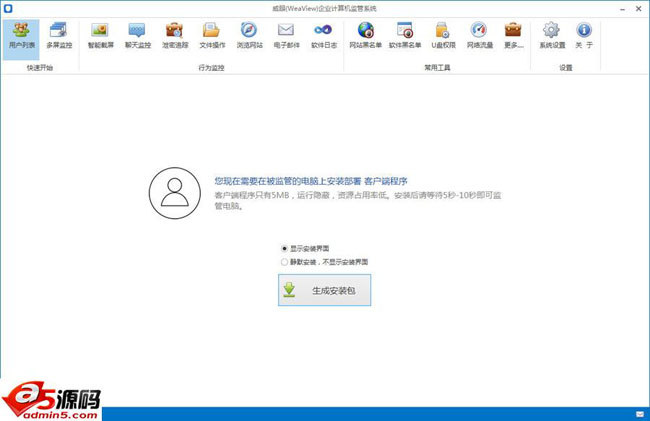
Task: Open 聊天监控 chat monitoring
Action: point(138,36)
